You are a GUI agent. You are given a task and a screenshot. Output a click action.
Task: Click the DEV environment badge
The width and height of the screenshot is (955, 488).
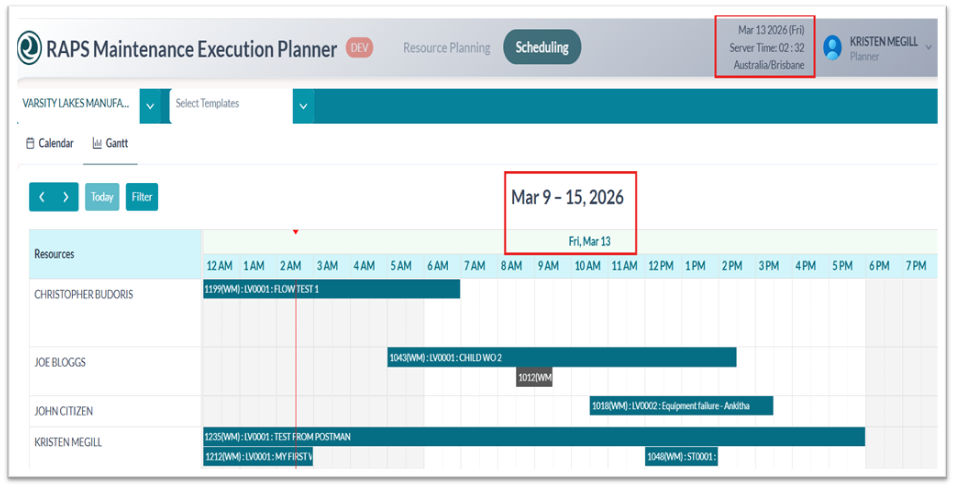click(359, 48)
